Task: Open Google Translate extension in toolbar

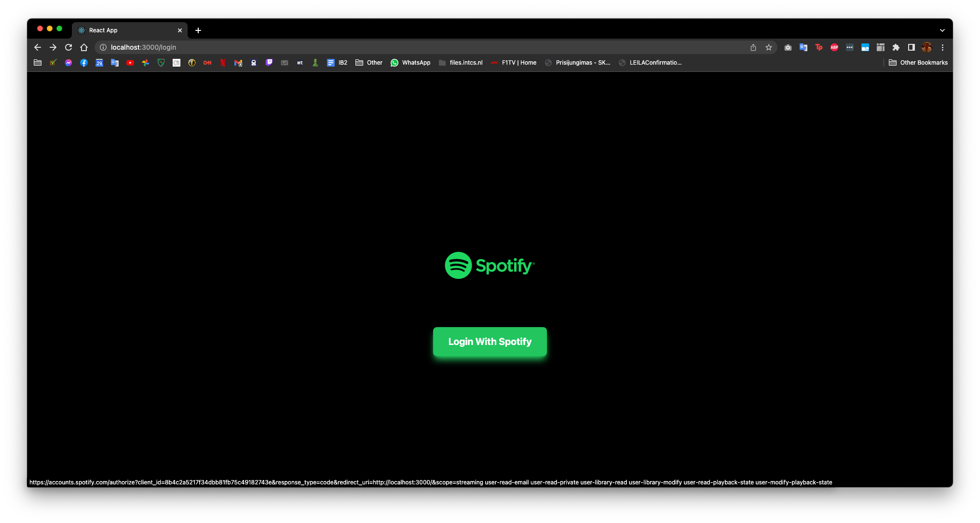Action: (x=803, y=47)
